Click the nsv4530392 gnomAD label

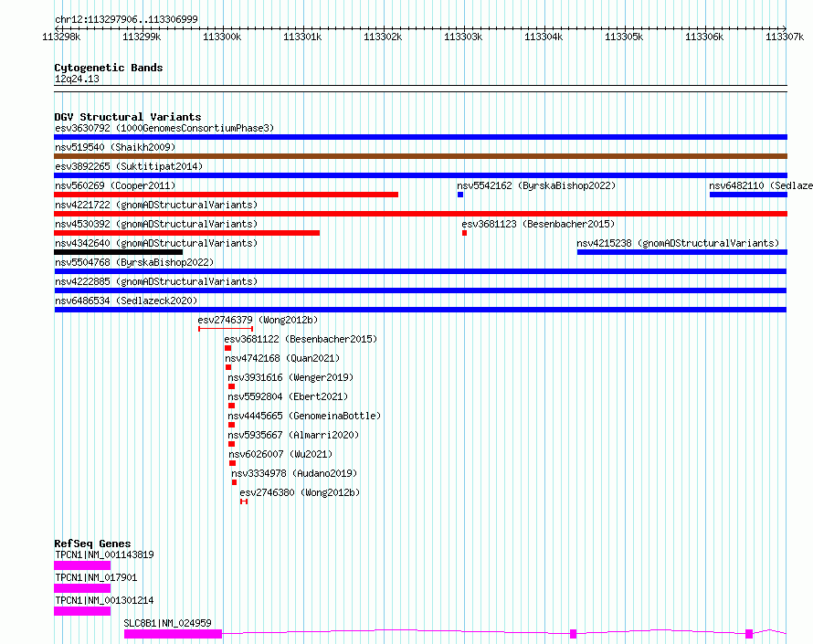(156, 224)
